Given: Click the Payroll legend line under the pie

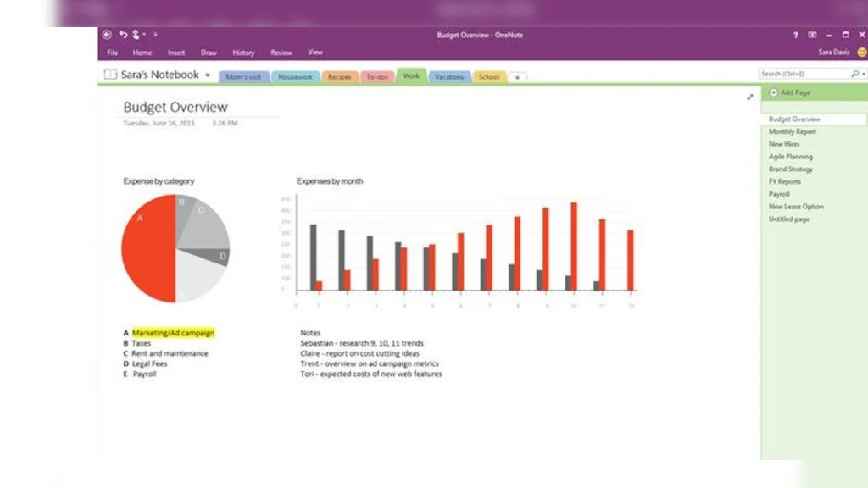Looking at the screenshot, I should 140,374.
